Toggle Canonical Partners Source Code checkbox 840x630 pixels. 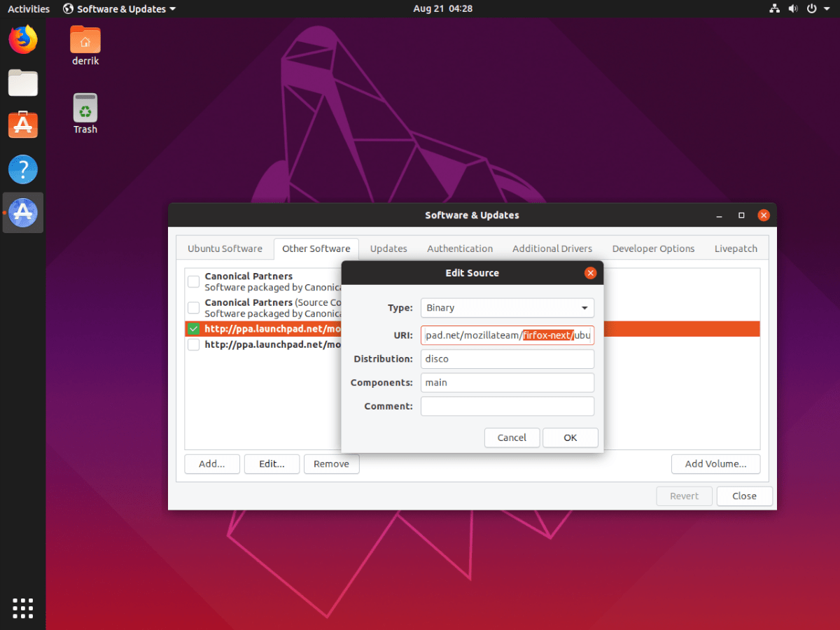pos(193,308)
